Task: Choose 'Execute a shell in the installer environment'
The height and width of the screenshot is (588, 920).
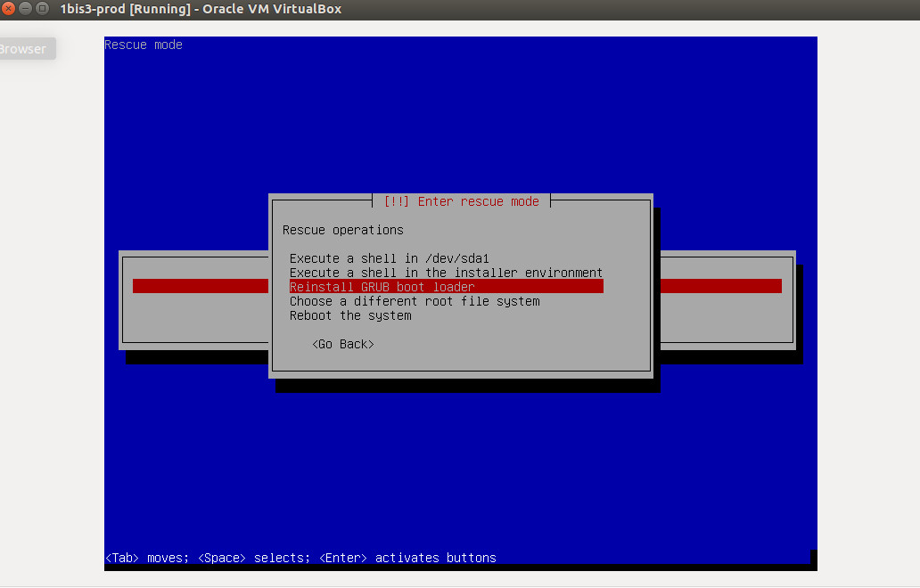Action: (x=446, y=273)
